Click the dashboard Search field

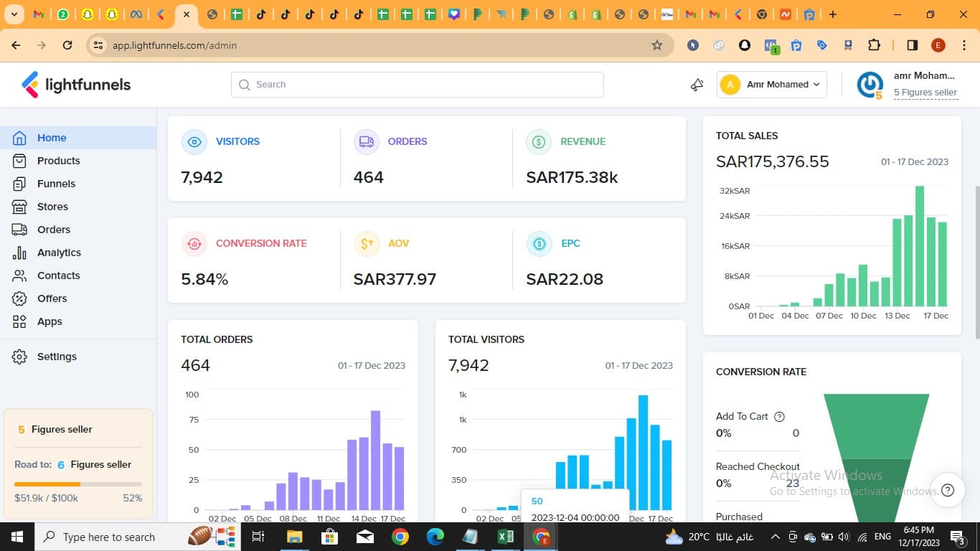(x=417, y=85)
